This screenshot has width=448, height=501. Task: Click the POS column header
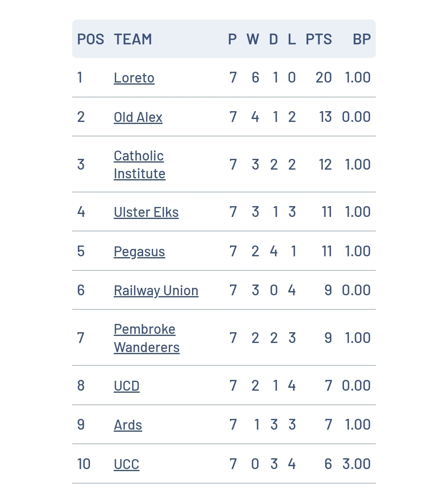(x=90, y=39)
